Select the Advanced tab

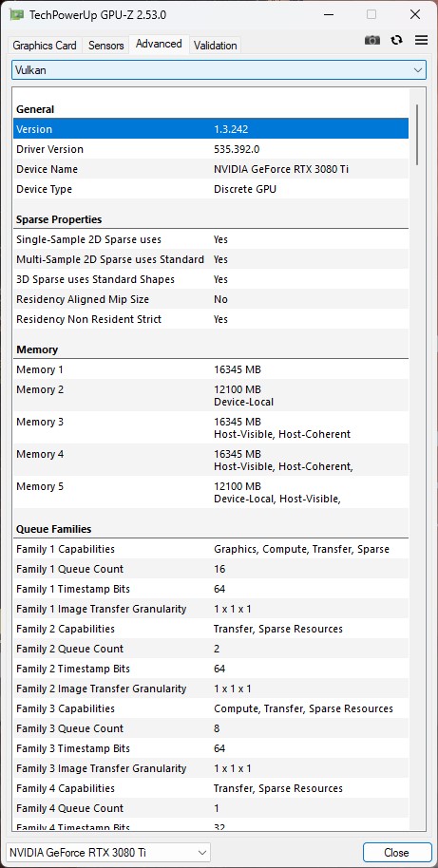(159, 44)
